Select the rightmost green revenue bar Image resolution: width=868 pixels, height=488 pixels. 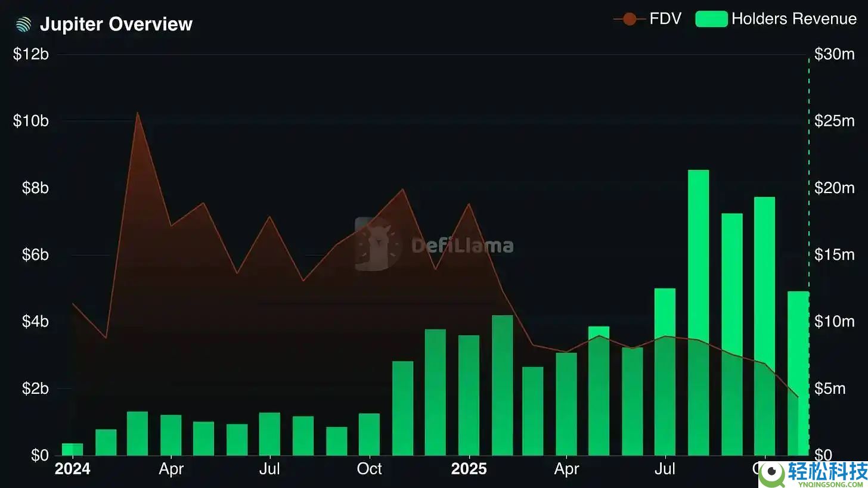click(798, 373)
